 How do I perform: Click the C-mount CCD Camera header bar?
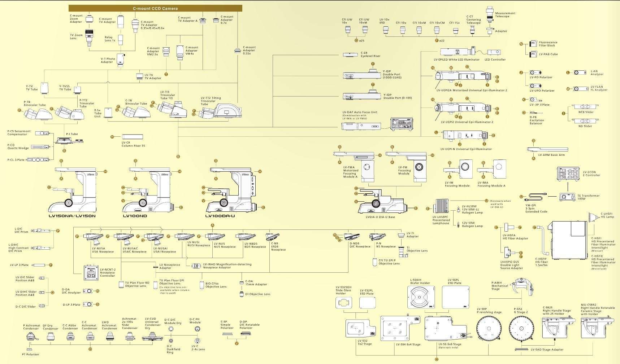point(155,8)
